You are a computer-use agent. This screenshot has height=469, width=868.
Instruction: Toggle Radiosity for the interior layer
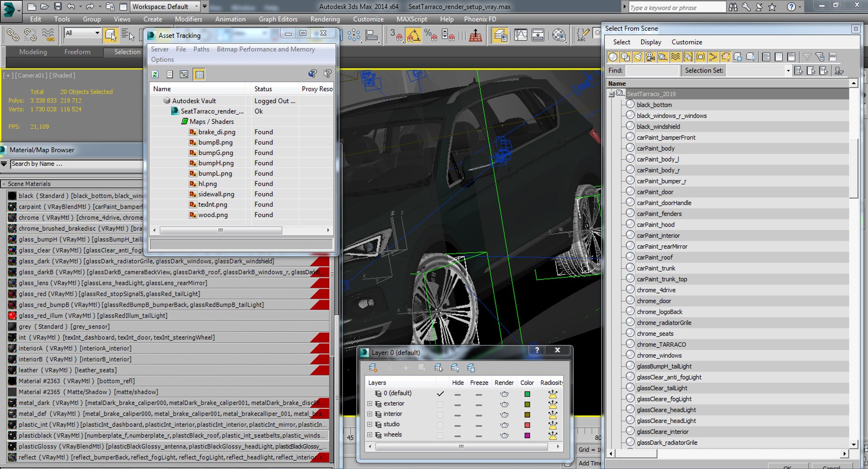[552, 415]
